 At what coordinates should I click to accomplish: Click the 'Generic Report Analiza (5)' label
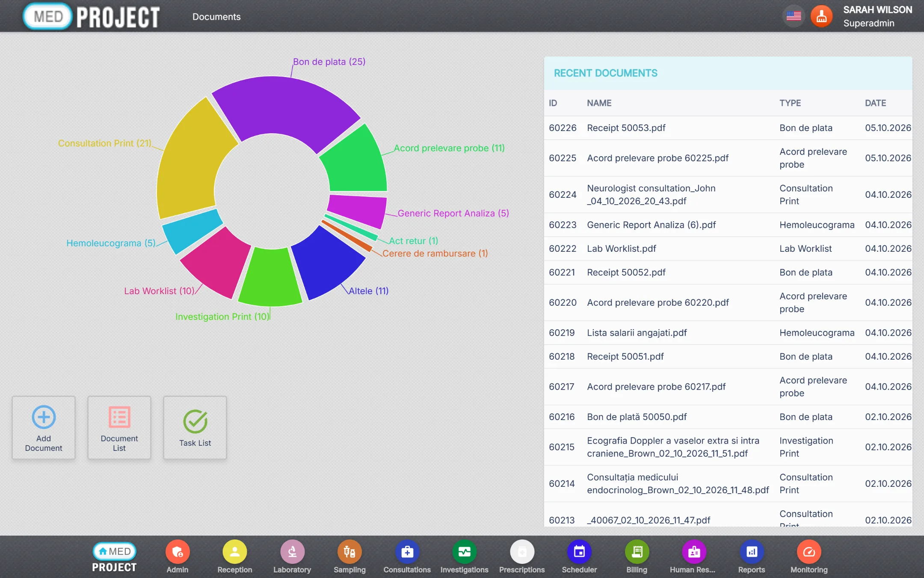tap(453, 213)
